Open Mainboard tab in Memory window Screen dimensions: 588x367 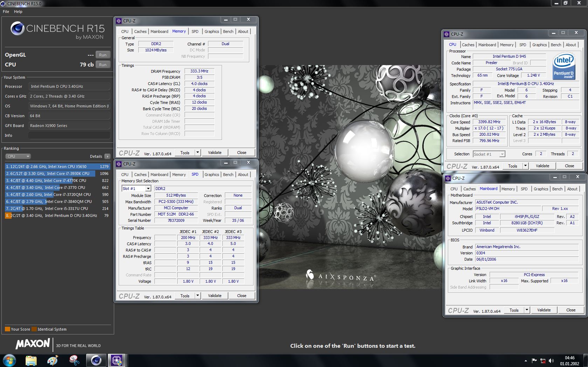click(159, 31)
